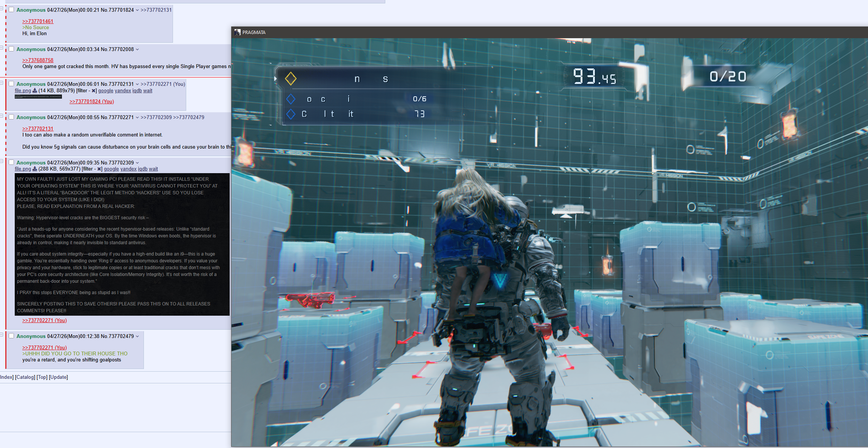
Task: Click the PRAGMATA window title icon
Action: 237,33
